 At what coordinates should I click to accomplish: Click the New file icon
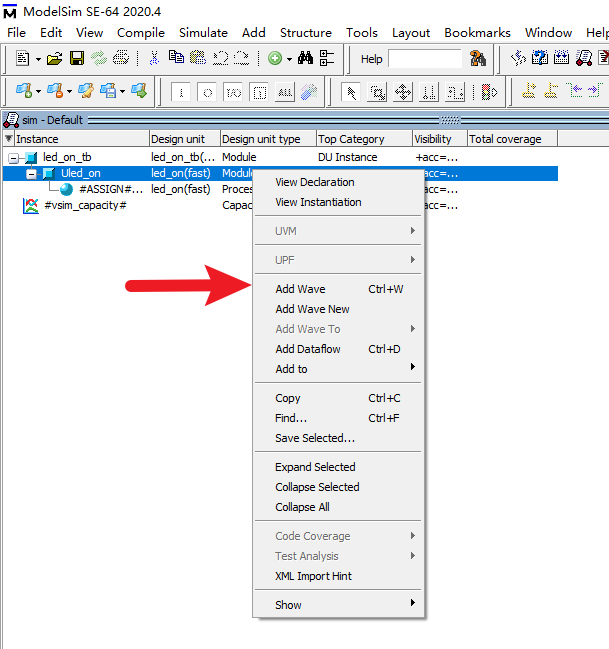click(x=22, y=58)
